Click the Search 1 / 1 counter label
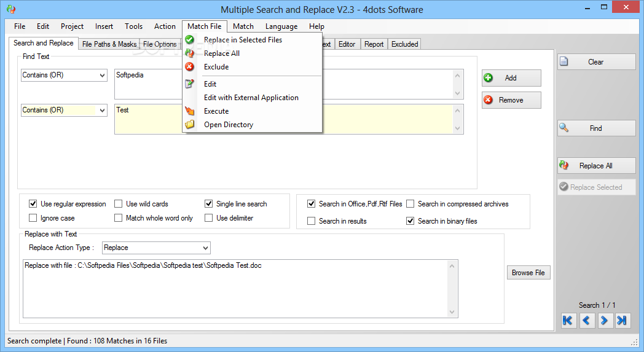Image resolution: width=644 pixels, height=352 pixels. pyautogui.click(x=597, y=305)
